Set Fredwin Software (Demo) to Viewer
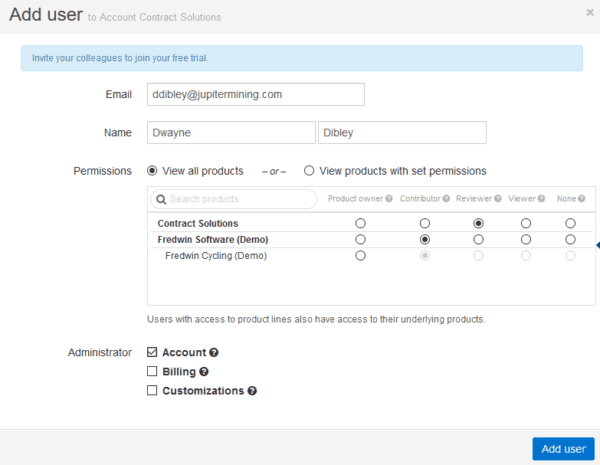The image size is (600, 465). [x=526, y=239]
